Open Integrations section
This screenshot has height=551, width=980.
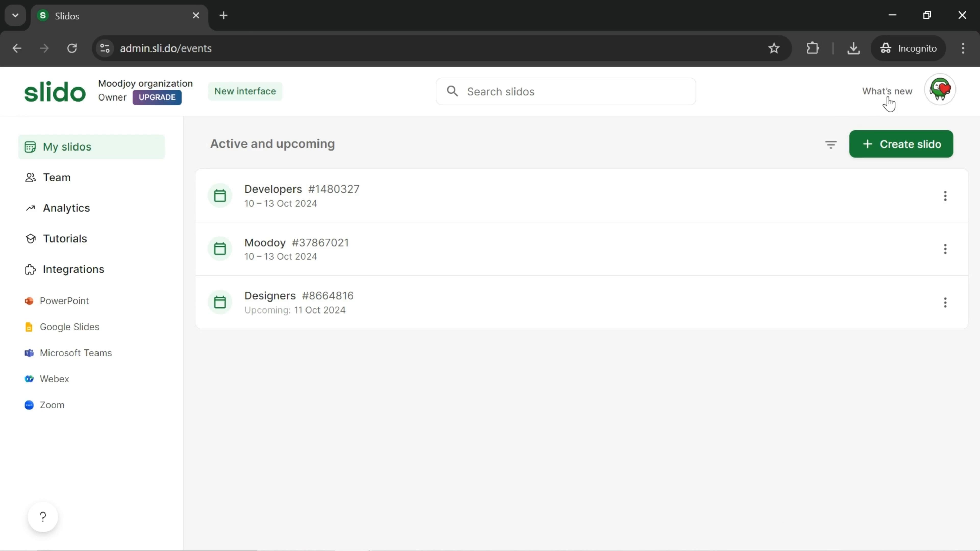(x=73, y=269)
